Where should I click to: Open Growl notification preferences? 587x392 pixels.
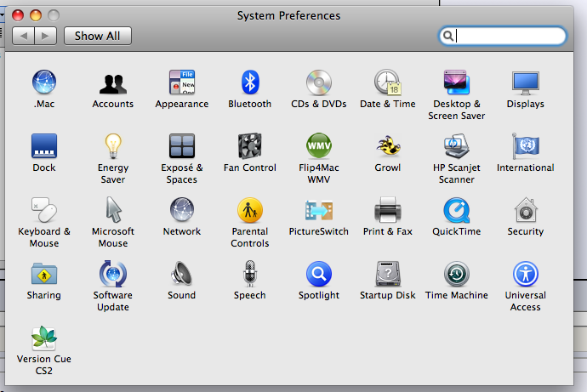[388, 147]
